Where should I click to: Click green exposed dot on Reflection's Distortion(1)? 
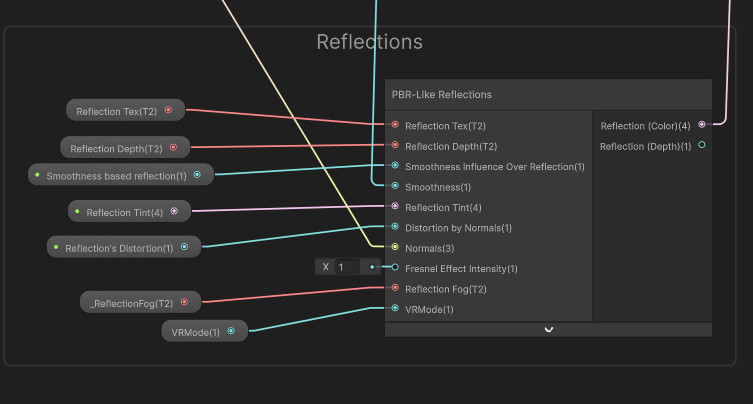(56, 247)
